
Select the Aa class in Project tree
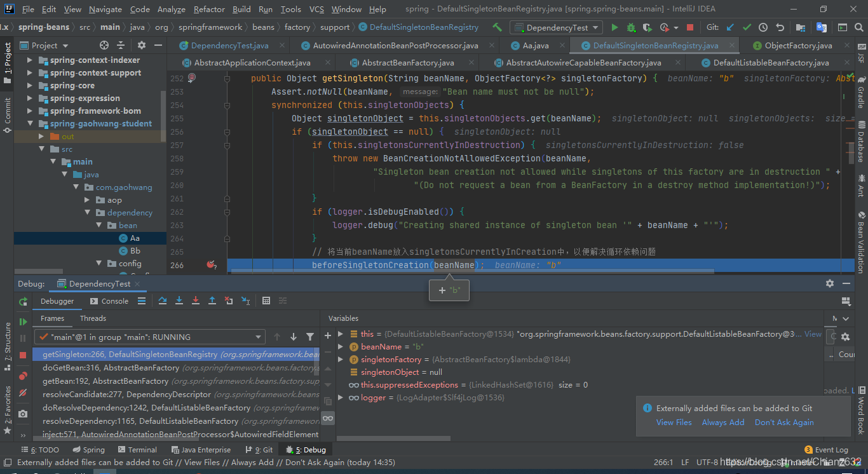click(x=135, y=238)
